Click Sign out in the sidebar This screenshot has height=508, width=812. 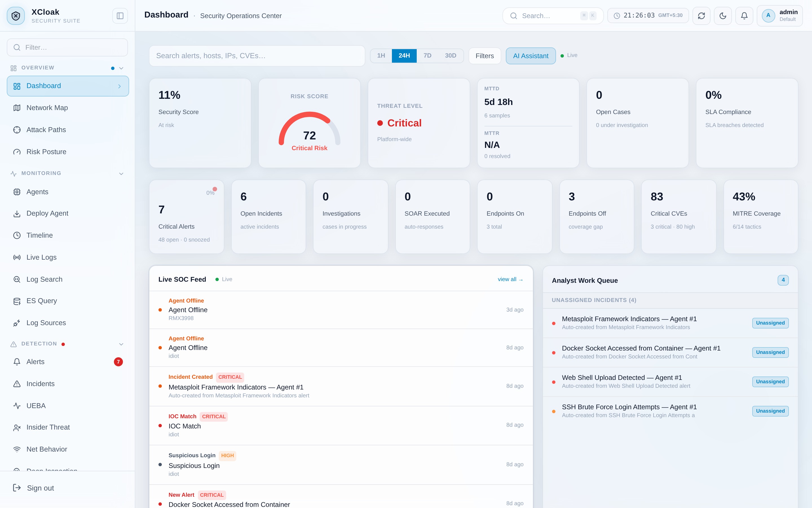click(41, 488)
